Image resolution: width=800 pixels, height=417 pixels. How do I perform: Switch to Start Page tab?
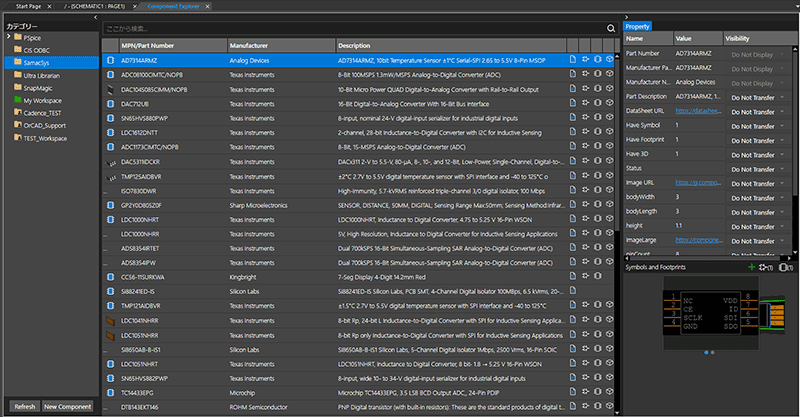pos(28,6)
